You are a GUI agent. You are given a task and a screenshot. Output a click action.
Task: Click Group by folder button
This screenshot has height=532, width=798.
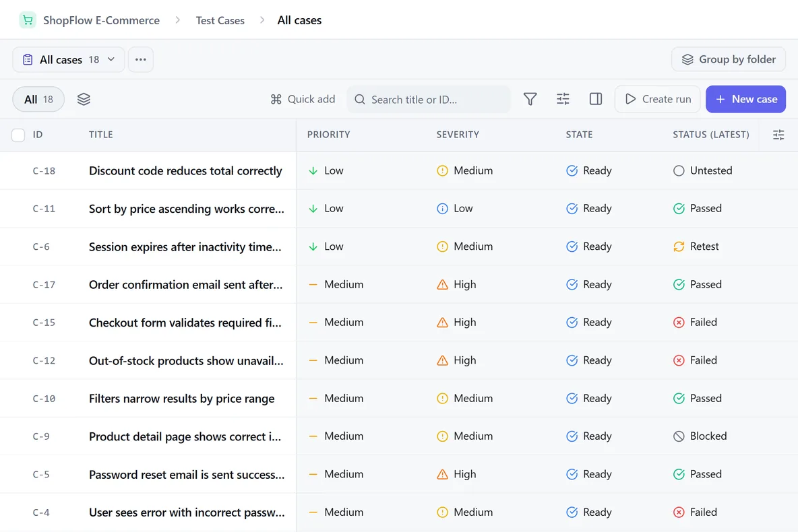[x=729, y=59]
